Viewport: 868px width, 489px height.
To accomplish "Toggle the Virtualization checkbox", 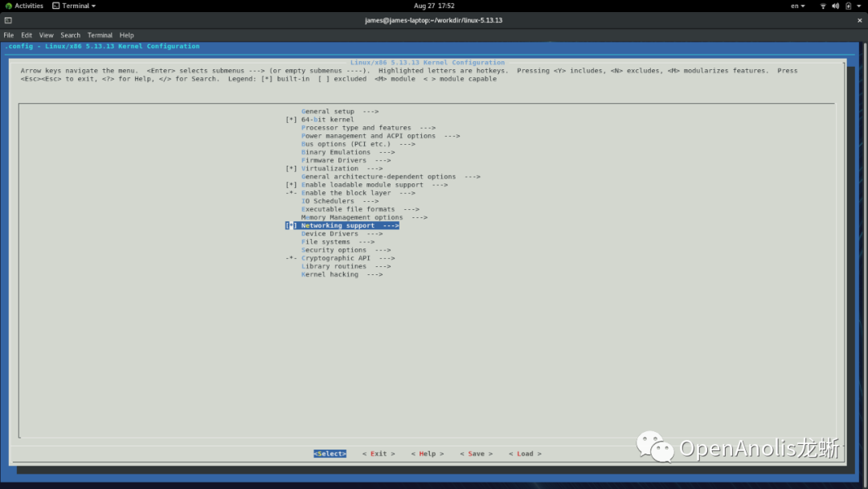I will 291,168.
